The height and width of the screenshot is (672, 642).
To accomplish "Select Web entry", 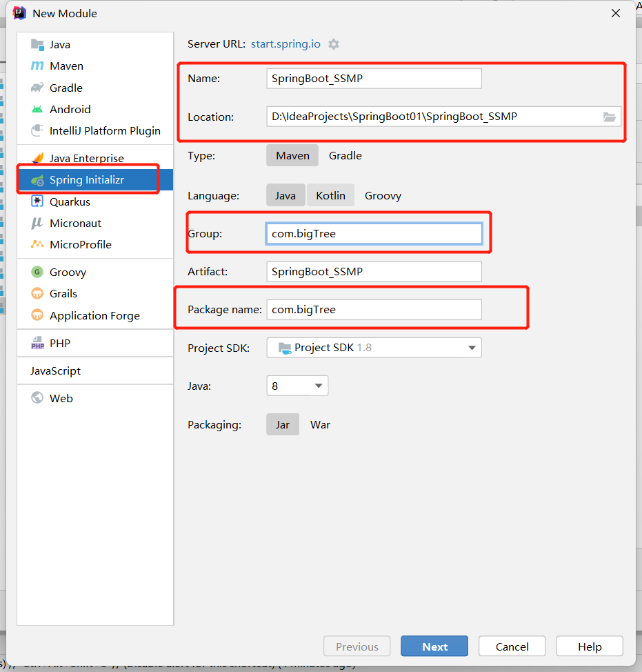I will pyautogui.click(x=95, y=398).
